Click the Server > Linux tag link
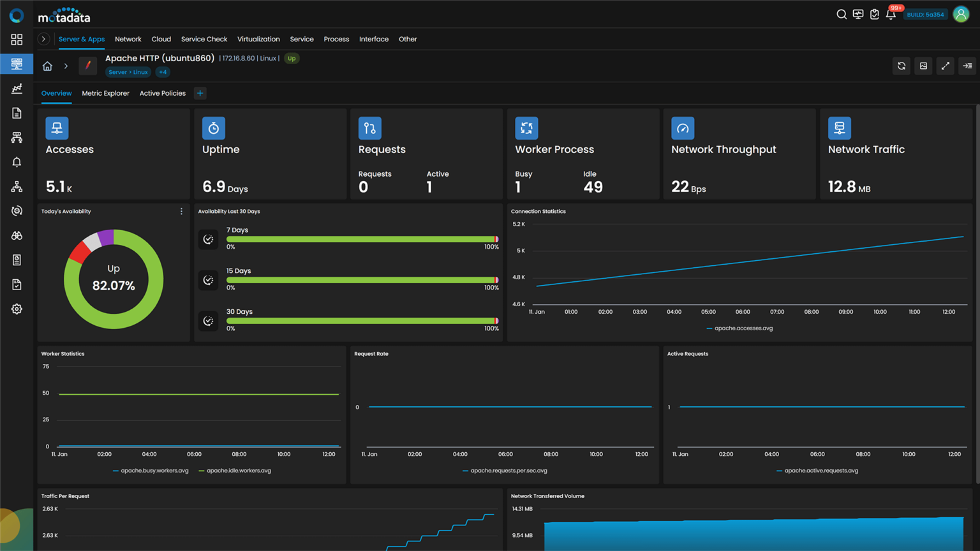This screenshot has width=980, height=551. (128, 72)
